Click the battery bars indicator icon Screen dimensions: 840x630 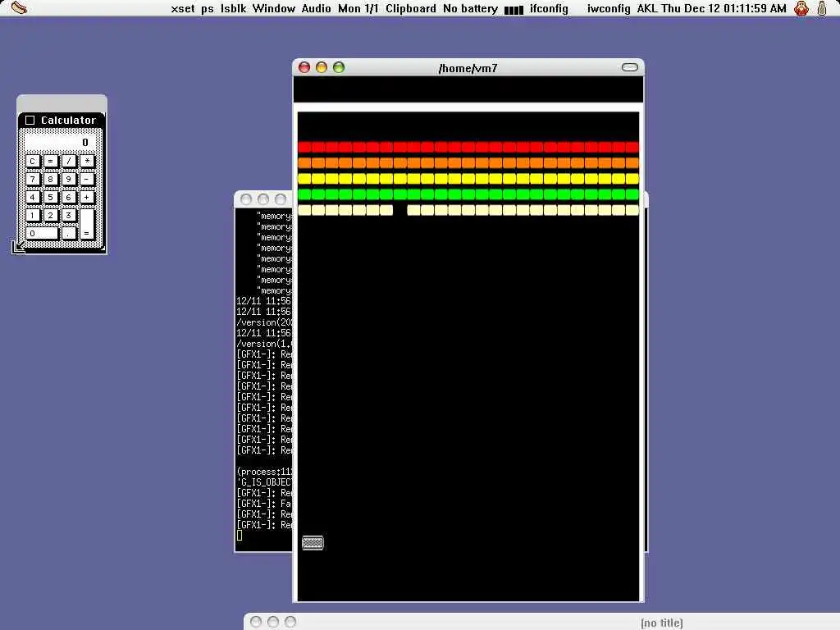(514, 10)
